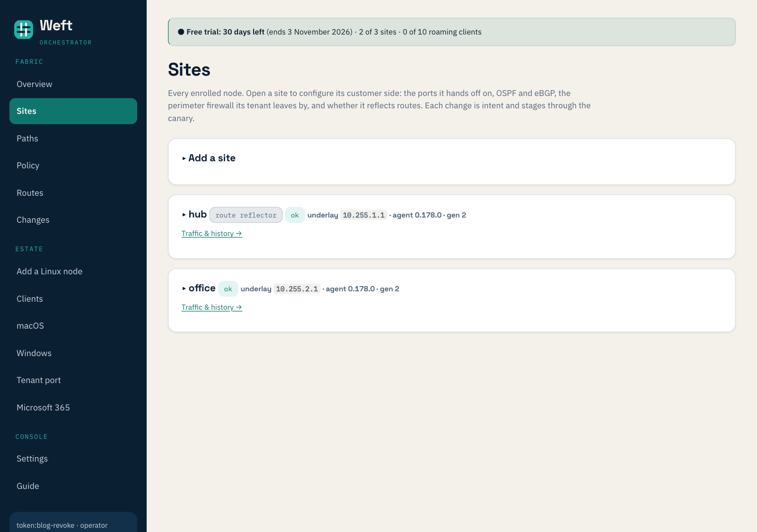Open office Traffic & history link

(212, 307)
